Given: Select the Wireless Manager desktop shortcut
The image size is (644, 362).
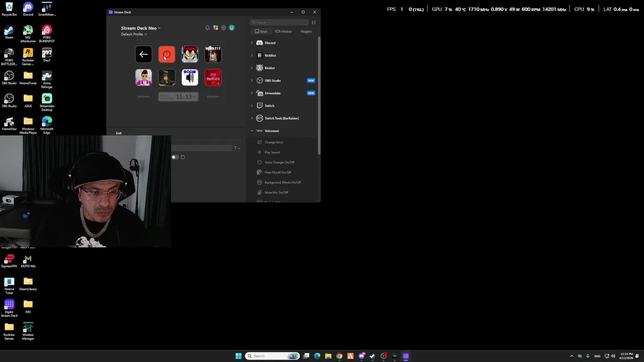Looking at the screenshot, I should pos(28,331).
